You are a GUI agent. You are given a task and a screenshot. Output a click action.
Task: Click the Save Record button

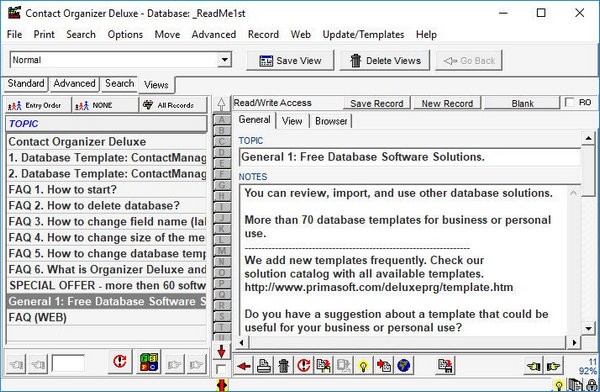pyautogui.click(x=377, y=103)
